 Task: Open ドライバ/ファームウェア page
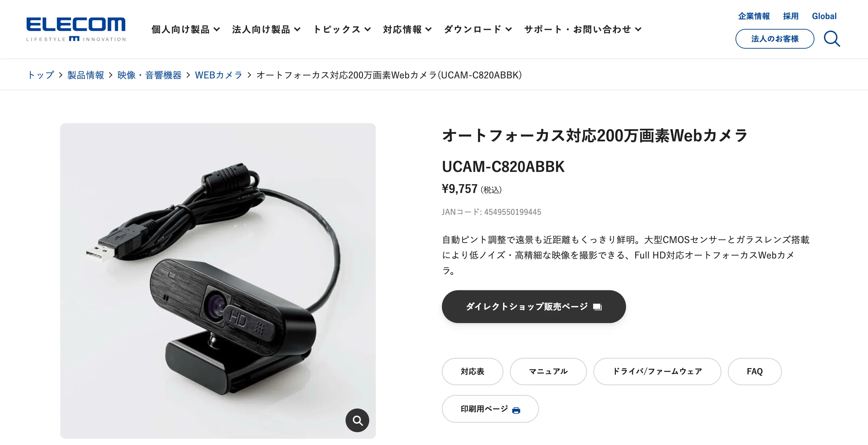pyautogui.click(x=657, y=371)
